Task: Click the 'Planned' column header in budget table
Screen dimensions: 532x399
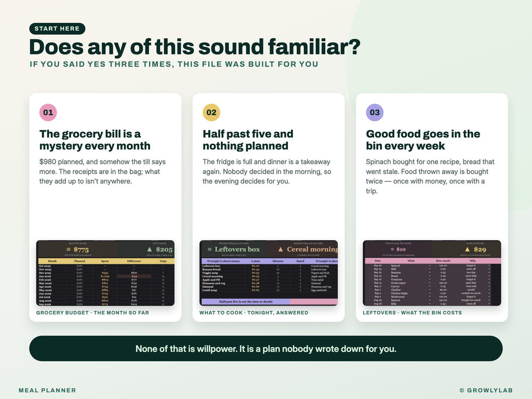Action: click(79, 261)
